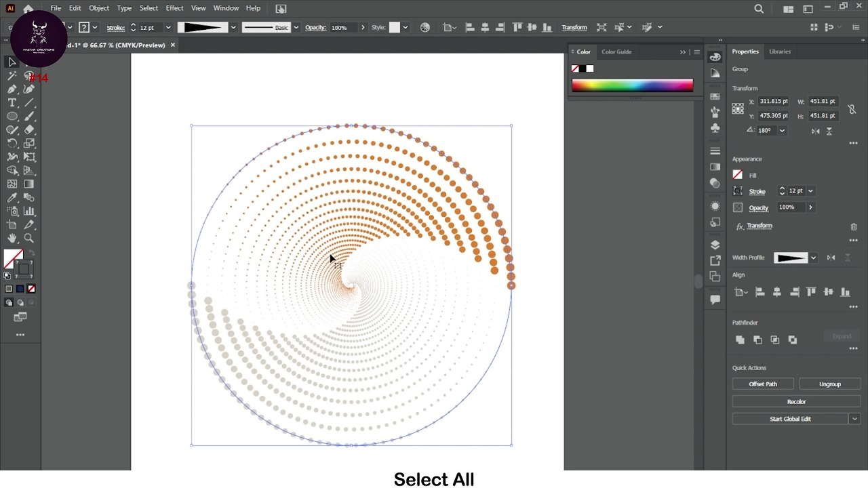Toggle constrain width and height proportions

click(852, 108)
